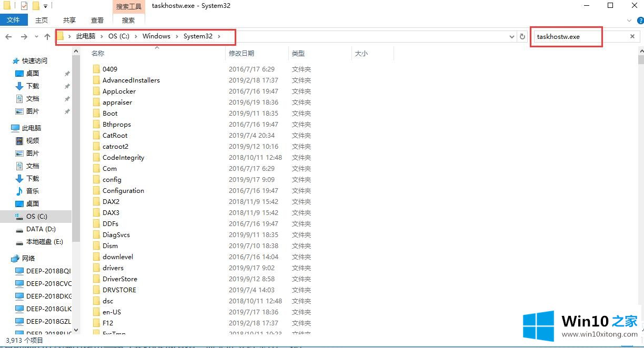Screen dimensions: 644x348
Task: Switch to the 共享 ribbon tab
Action: 69,20
